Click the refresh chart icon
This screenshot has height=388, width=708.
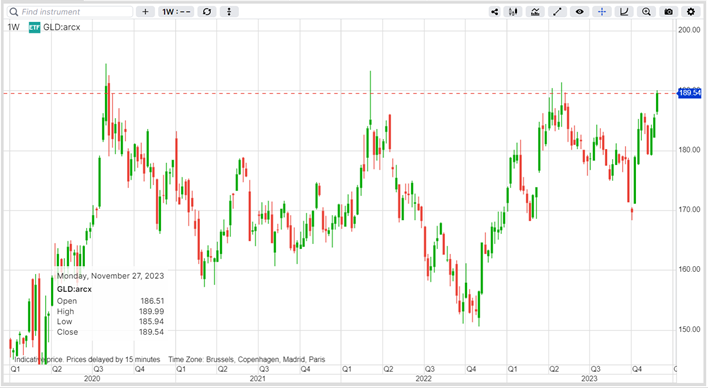point(207,12)
